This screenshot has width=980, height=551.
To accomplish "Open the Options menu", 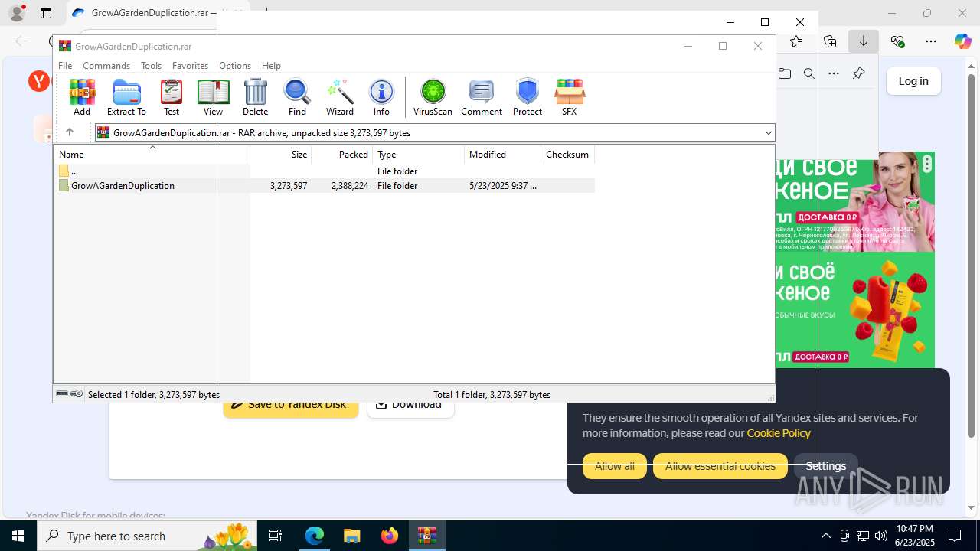I will [x=235, y=66].
